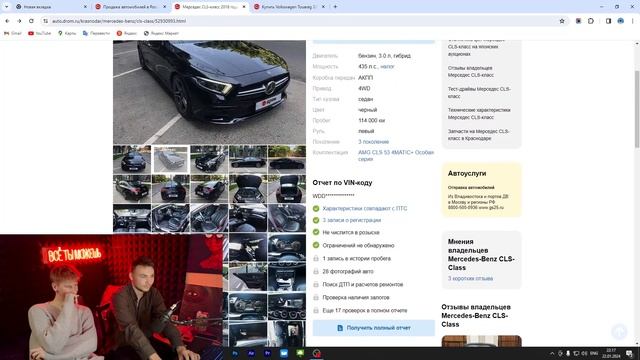Select the 'Мерседес CLS-класс 2018' tab

(210, 7)
